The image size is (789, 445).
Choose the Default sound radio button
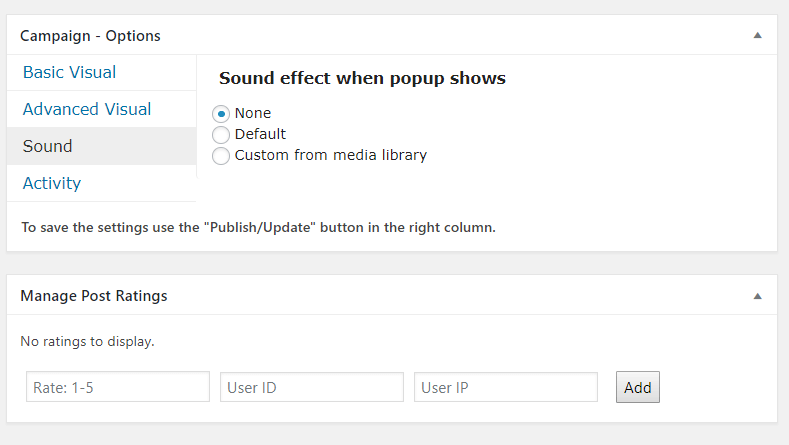[221, 134]
